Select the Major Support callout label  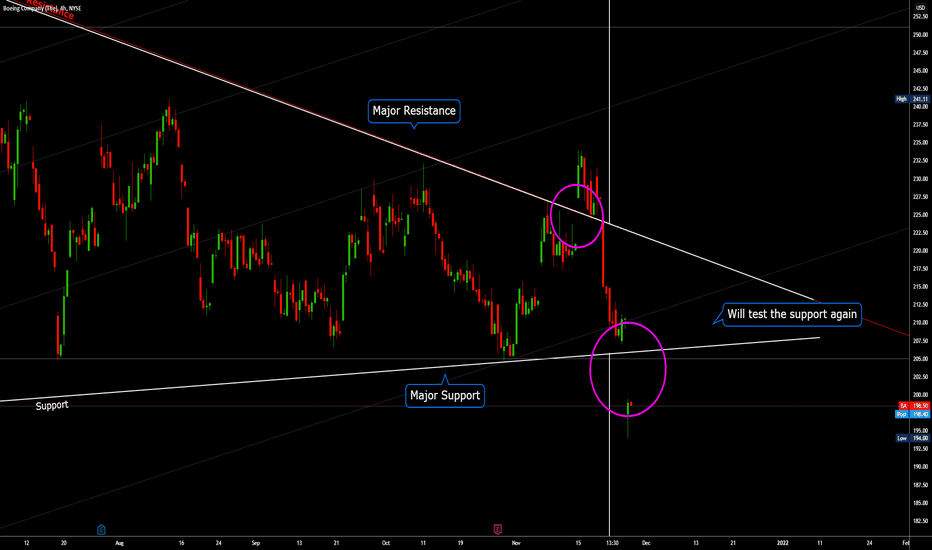(x=445, y=395)
